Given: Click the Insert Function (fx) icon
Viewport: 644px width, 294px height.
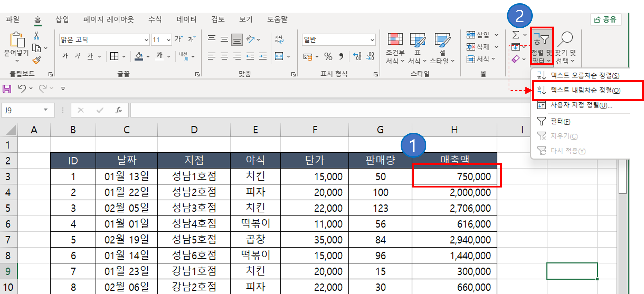Looking at the screenshot, I should coord(119,110).
